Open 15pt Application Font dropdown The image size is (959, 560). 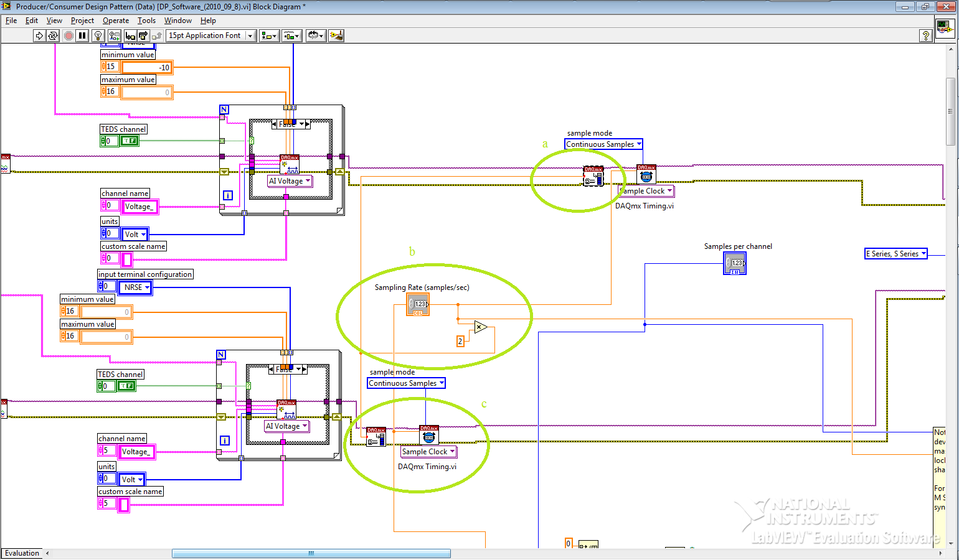click(x=211, y=35)
